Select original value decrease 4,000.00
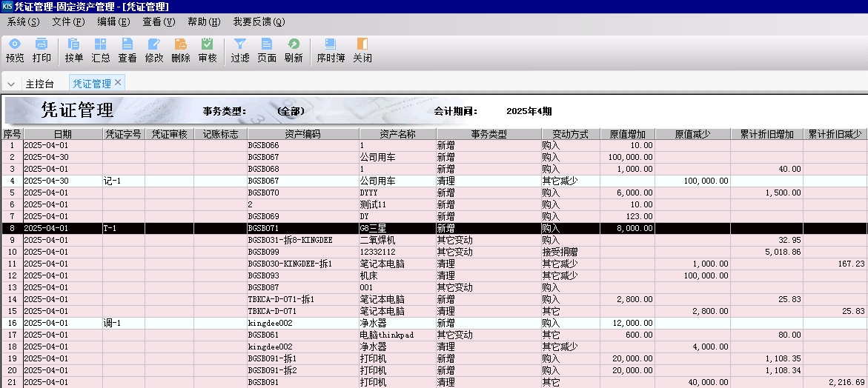Viewport: 868px width, 388px height. pyautogui.click(x=692, y=347)
